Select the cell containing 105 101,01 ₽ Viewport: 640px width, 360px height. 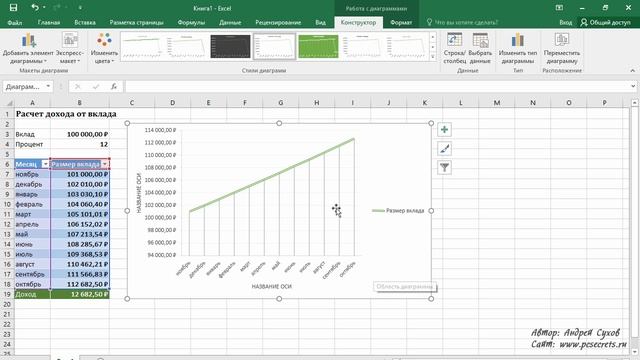tap(80, 214)
